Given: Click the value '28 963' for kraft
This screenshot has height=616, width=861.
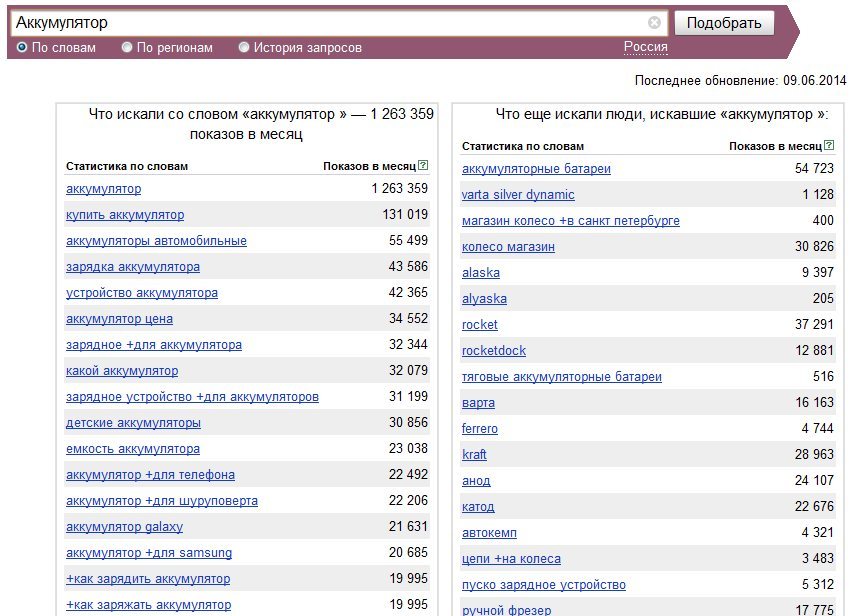Looking at the screenshot, I should (x=814, y=454).
